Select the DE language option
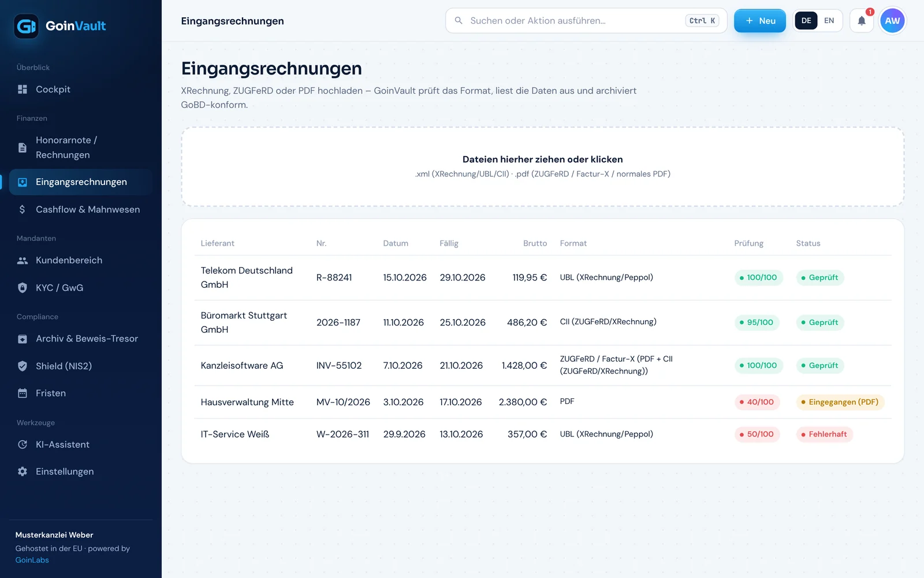The width and height of the screenshot is (924, 578). (806, 21)
